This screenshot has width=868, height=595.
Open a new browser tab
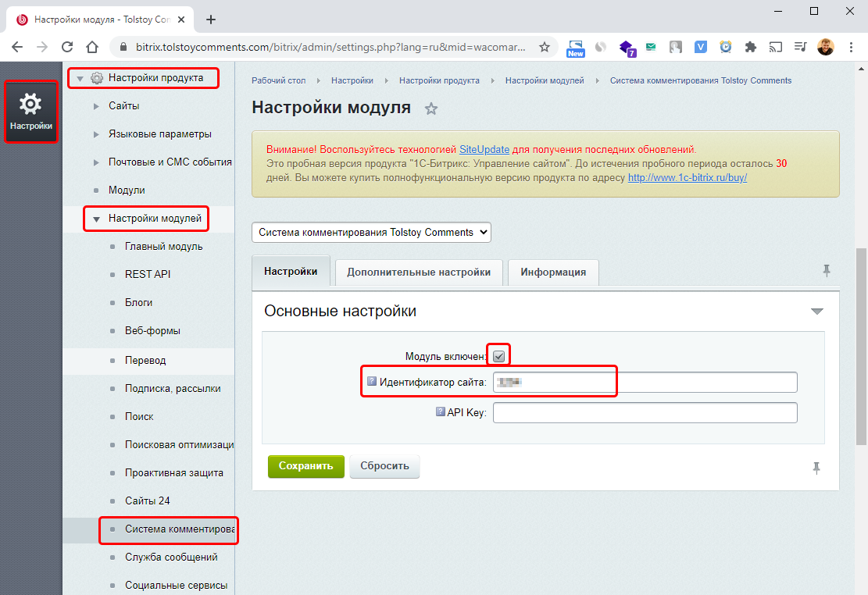point(211,20)
